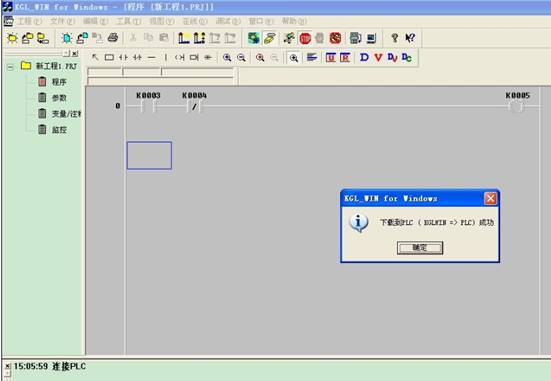
Task: Click the zoom in magnifier icon
Action: point(227,57)
